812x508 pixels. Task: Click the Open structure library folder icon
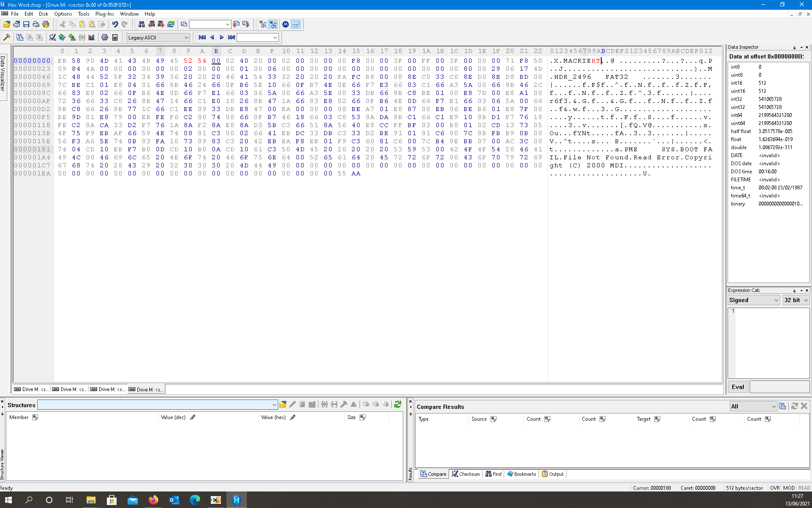pyautogui.click(x=283, y=405)
